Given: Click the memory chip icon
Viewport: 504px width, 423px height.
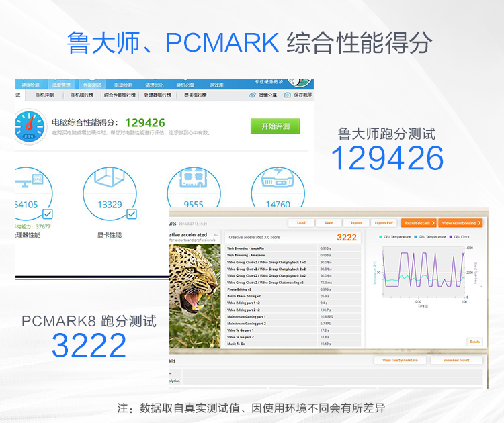Looking at the screenshot, I should point(194,177).
